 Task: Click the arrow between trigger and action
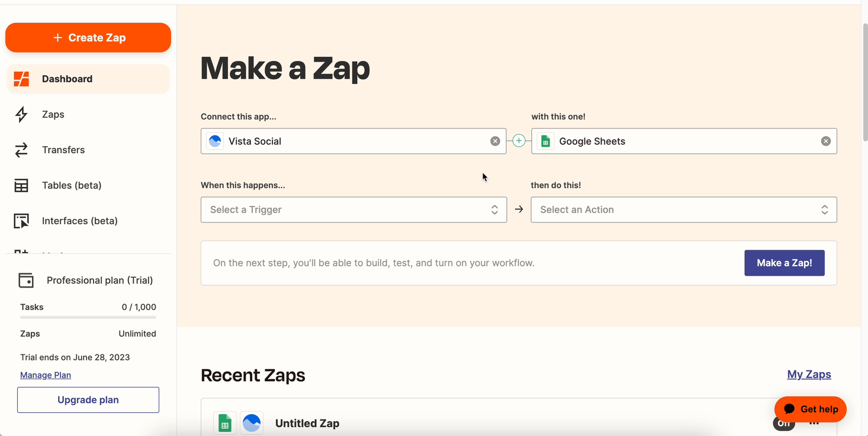pyautogui.click(x=519, y=209)
